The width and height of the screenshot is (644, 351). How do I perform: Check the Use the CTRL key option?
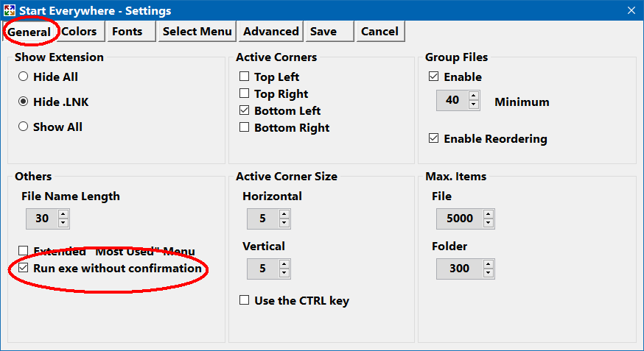coord(245,300)
